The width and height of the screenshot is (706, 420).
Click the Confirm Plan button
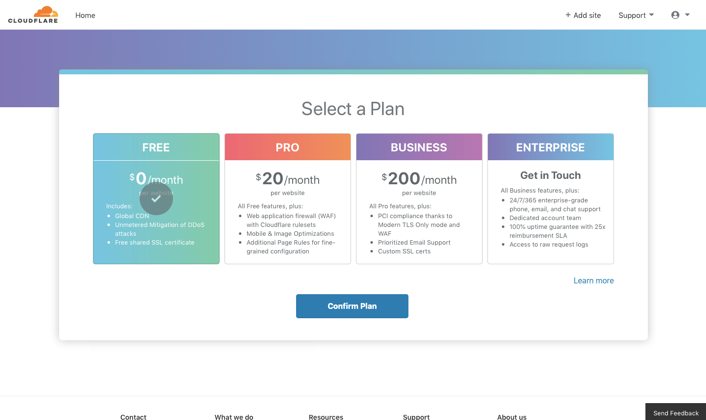tap(352, 306)
